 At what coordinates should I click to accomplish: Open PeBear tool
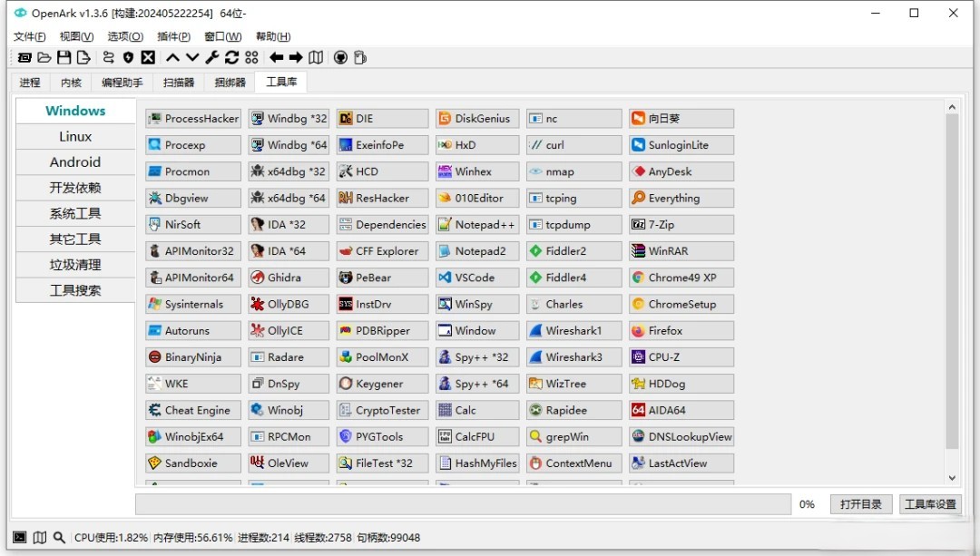[383, 278]
